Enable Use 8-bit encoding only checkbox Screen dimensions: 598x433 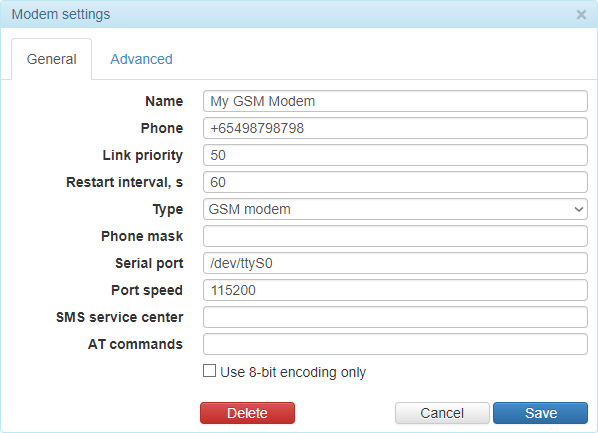(209, 371)
